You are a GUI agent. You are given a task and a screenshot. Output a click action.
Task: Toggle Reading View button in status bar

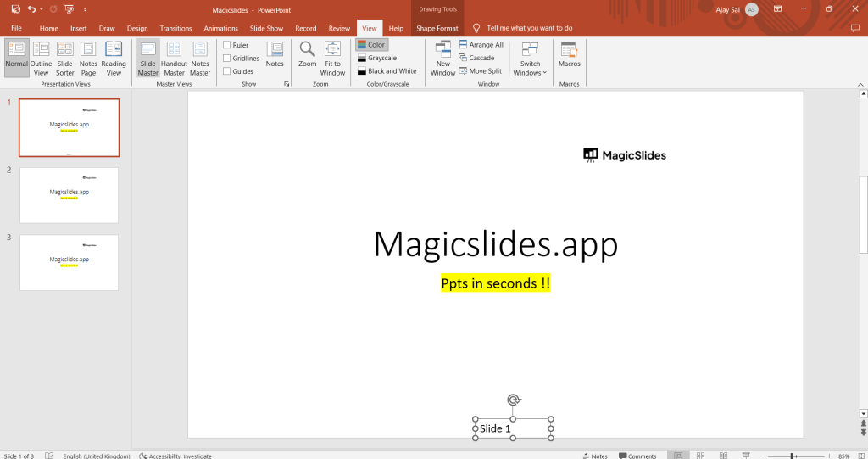723,456
